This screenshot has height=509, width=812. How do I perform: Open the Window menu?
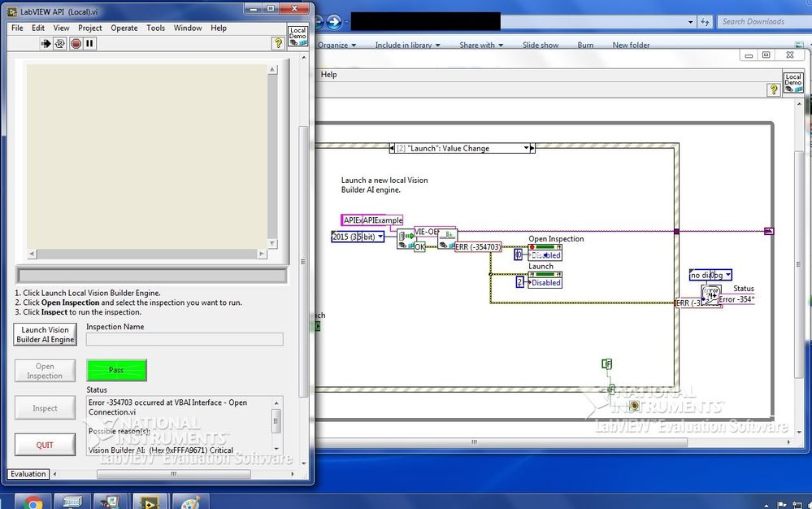click(188, 28)
